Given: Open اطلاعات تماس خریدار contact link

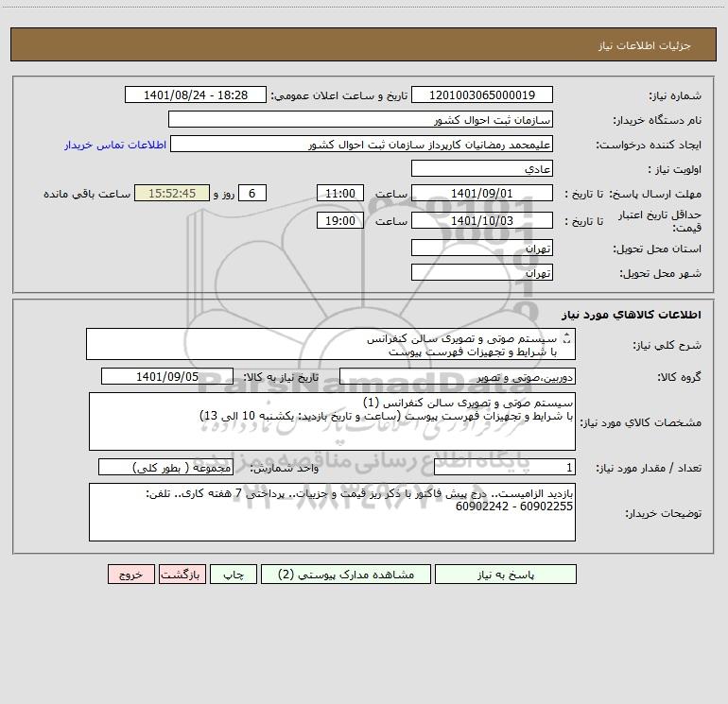Looking at the screenshot, I should [x=115, y=145].
